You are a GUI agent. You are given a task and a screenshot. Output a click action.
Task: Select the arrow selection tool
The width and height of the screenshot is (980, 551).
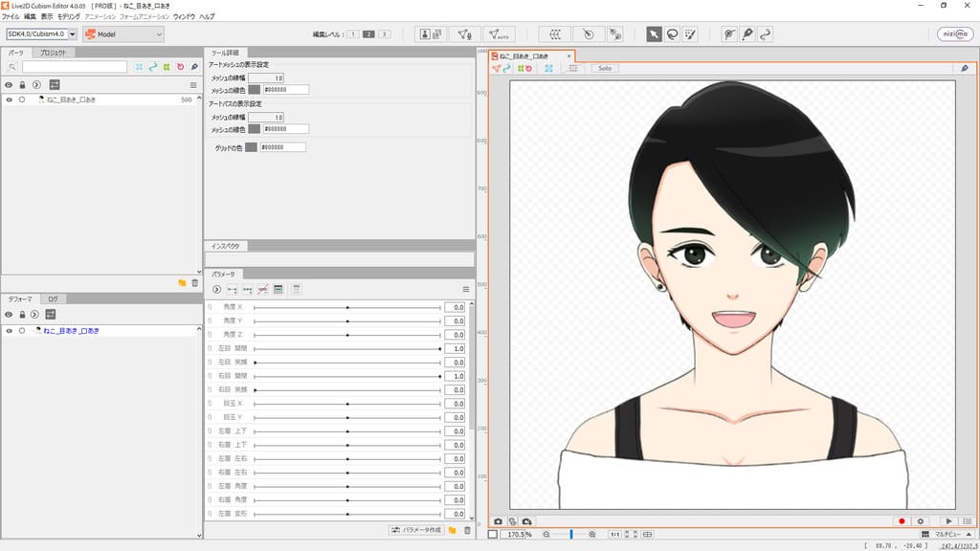(x=655, y=34)
